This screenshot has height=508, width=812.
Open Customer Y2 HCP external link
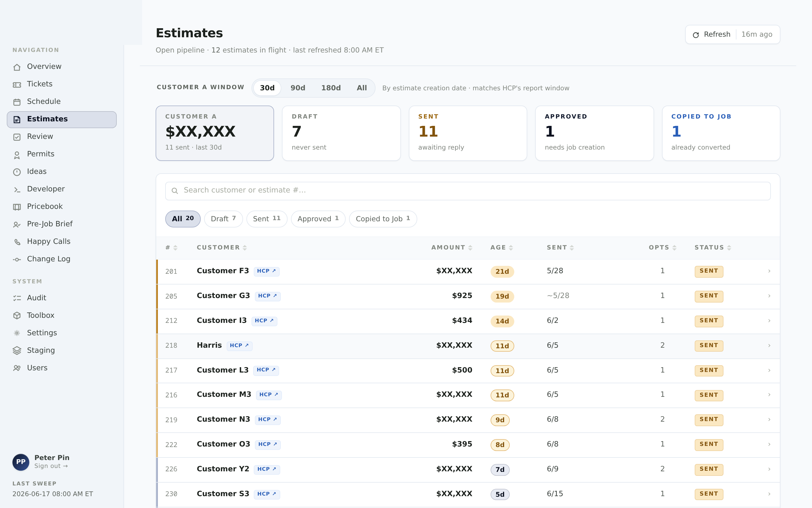click(267, 469)
